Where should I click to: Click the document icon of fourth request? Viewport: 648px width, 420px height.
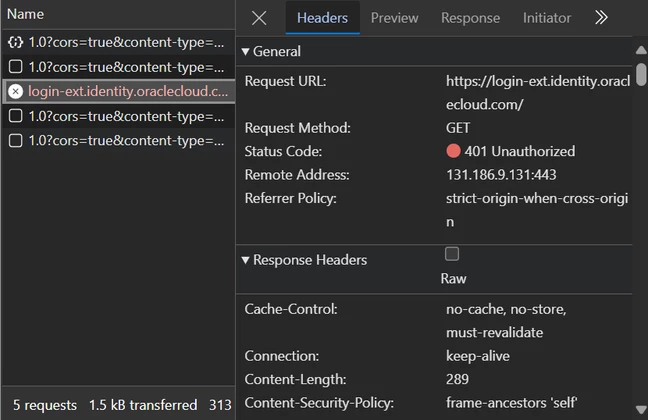pyautogui.click(x=16, y=116)
